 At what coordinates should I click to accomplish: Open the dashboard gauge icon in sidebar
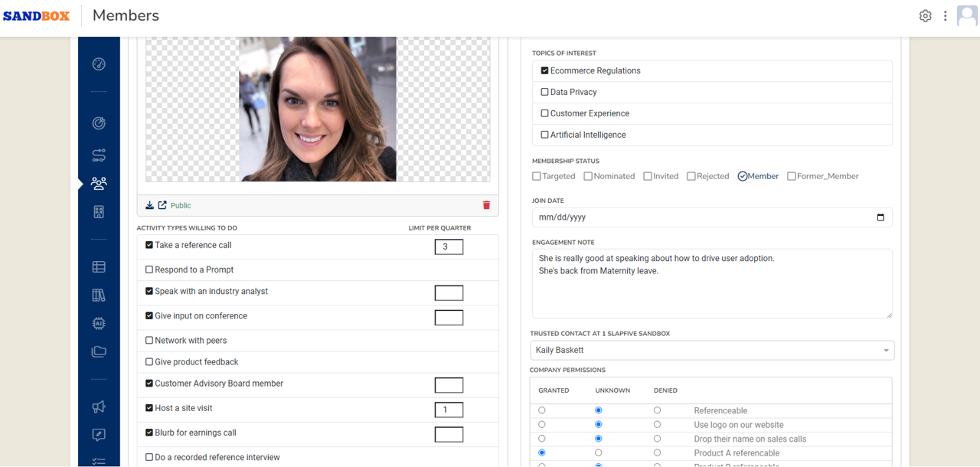point(99,64)
